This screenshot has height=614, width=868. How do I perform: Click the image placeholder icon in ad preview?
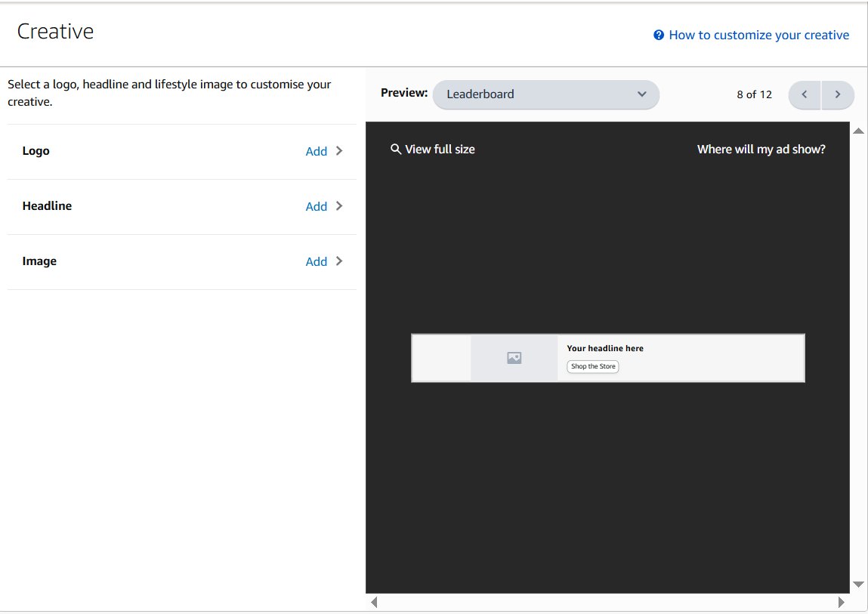pos(514,358)
